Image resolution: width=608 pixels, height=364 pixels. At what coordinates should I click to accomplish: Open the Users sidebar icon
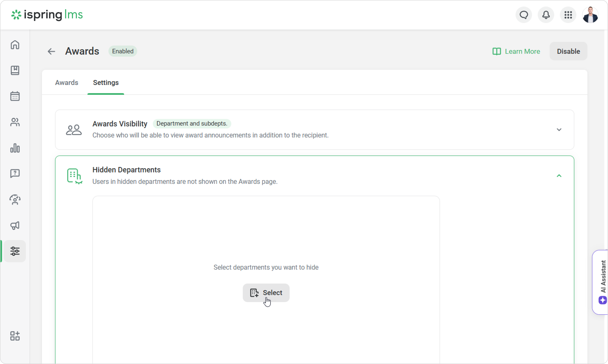click(x=15, y=122)
